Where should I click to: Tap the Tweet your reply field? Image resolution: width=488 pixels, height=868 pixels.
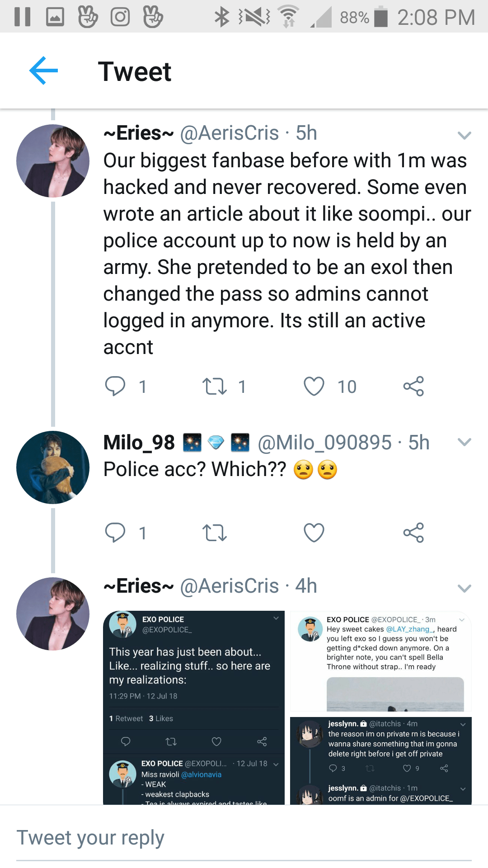pos(244,838)
